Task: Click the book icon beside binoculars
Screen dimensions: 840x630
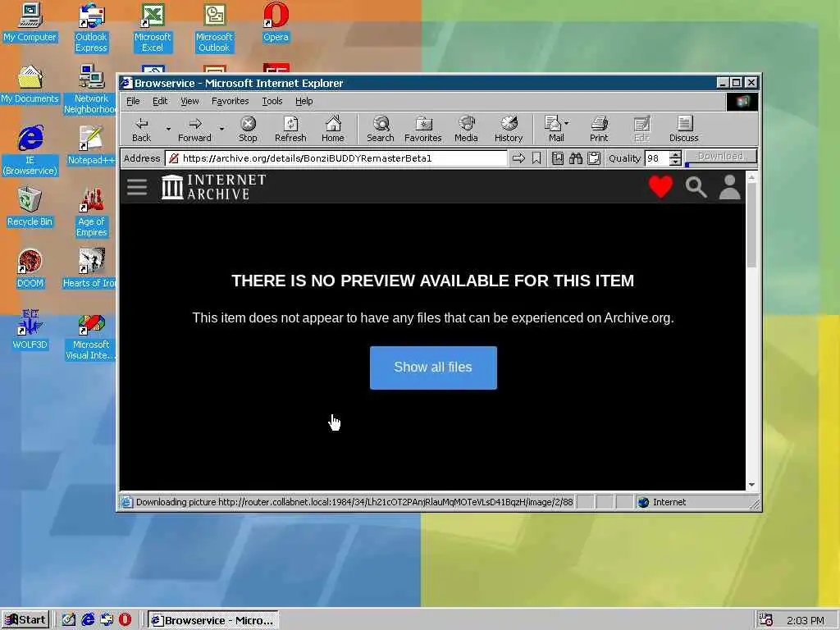Action: pos(558,158)
